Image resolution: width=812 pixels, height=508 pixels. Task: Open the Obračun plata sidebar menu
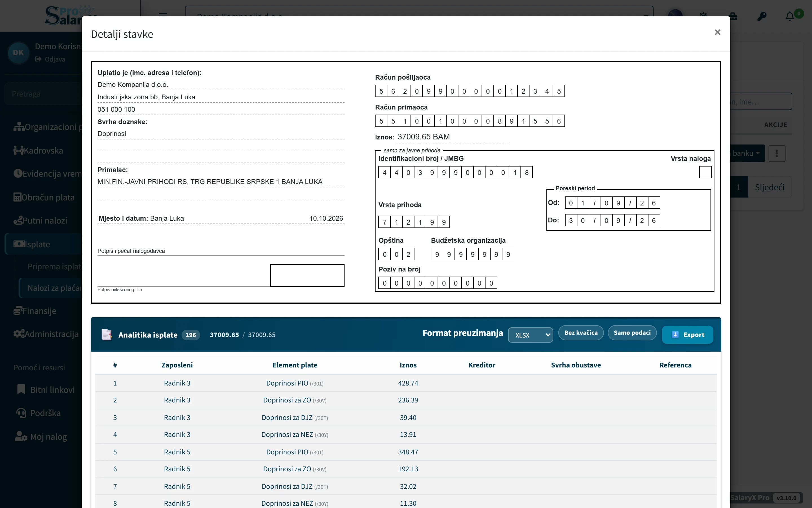44,197
